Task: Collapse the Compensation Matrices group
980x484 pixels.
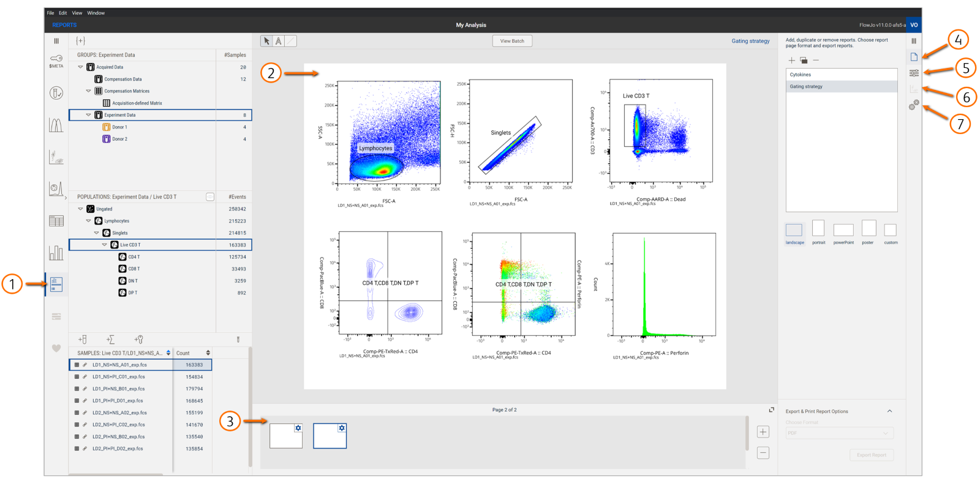Action: [x=88, y=91]
